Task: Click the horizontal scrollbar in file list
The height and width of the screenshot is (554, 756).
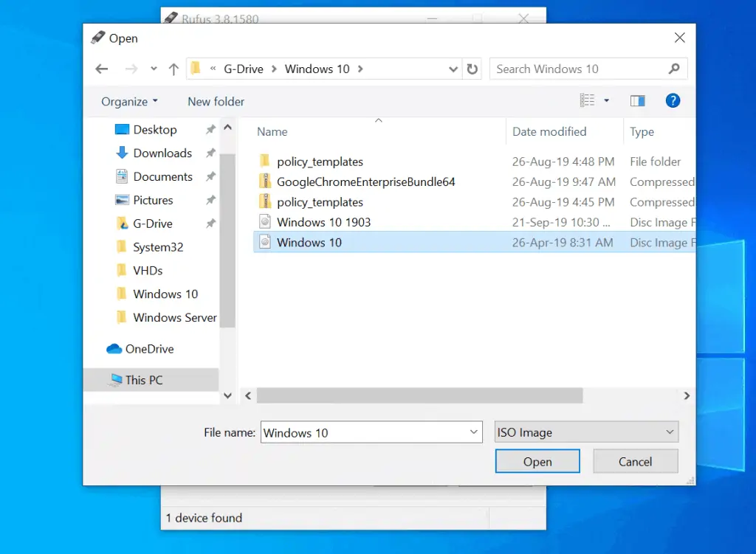Action: click(419, 396)
